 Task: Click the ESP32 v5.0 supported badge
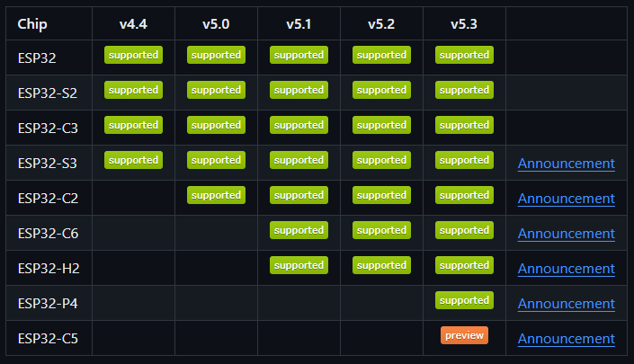pos(216,55)
